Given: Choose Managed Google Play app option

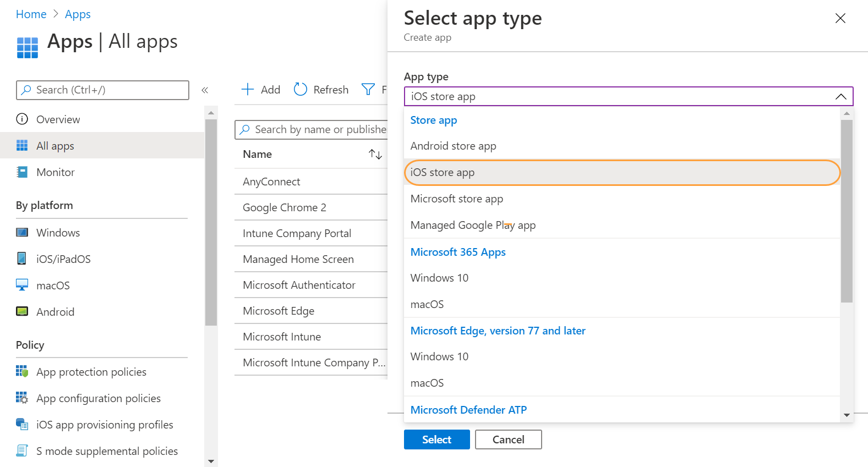Looking at the screenshot, I should click(x=622, y=225).
